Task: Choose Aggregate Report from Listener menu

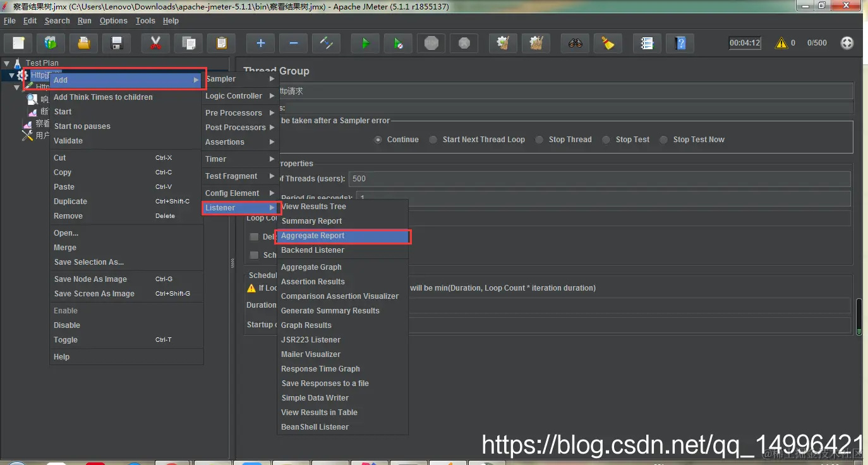Action: point(343,236)
